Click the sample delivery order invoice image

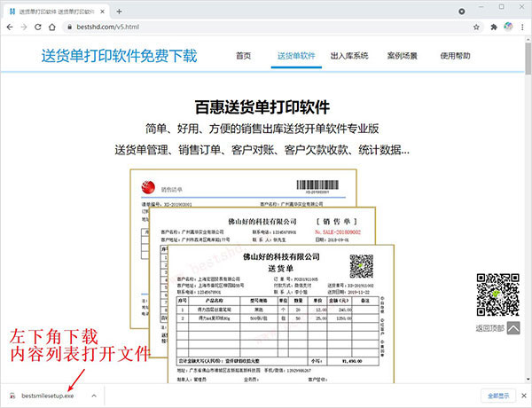tap(262, 276)
